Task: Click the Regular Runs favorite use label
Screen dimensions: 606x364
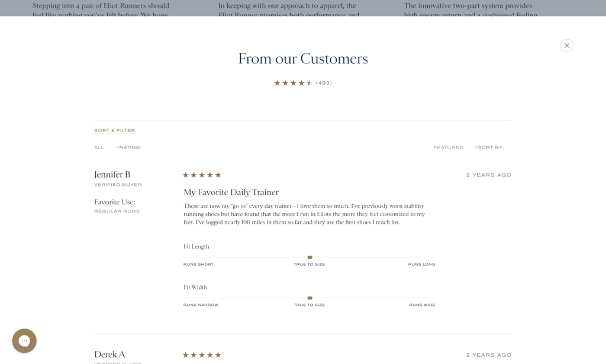Action: click(117, 211)
